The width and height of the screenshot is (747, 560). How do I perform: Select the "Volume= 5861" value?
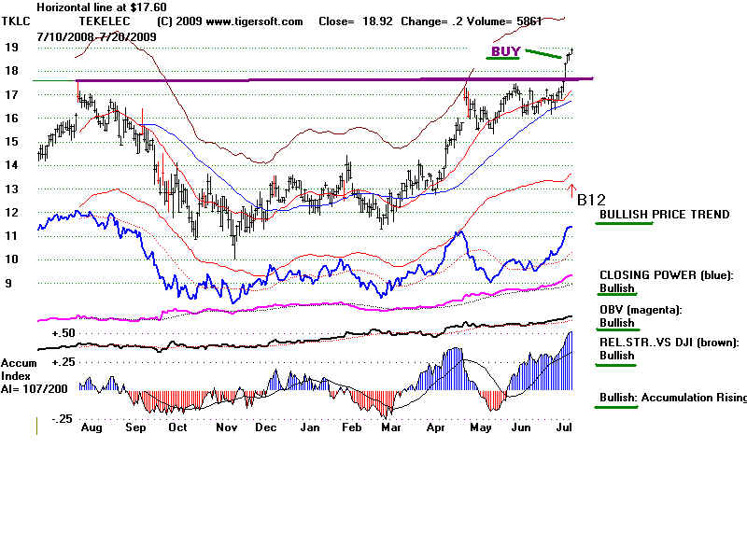click(504, 21)
